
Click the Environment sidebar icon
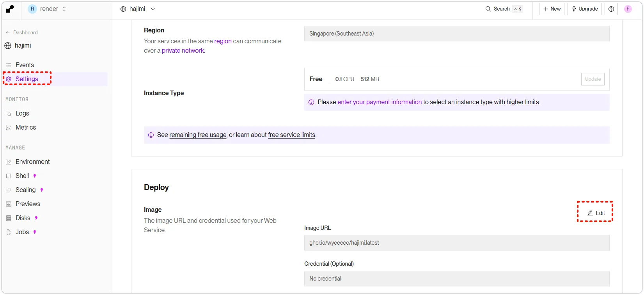pyautogui.click(x=9, y=162)
